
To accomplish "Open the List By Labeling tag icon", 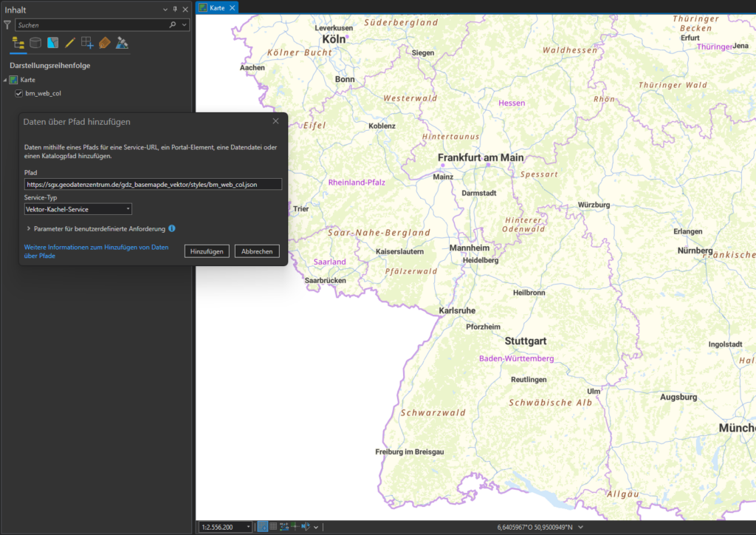I will tap(103, 43).
